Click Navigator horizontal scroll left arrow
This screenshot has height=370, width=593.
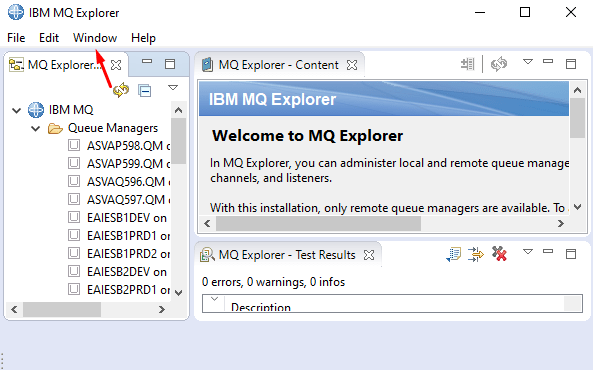pos(14,309)
